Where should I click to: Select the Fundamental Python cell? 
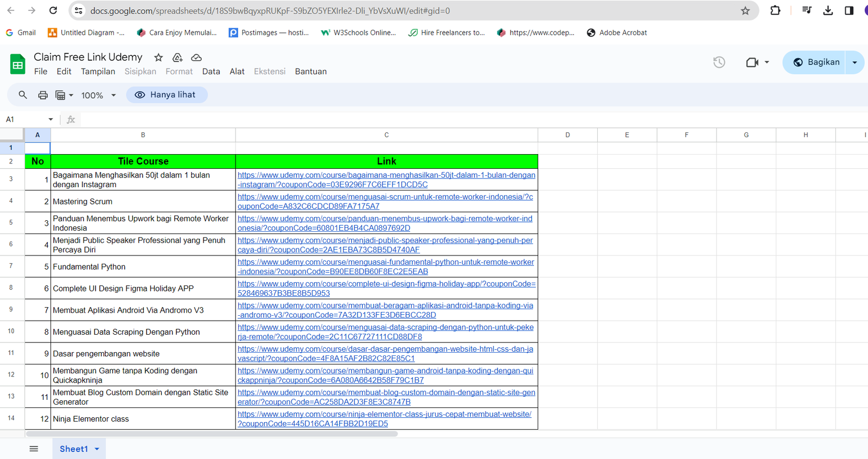143,266
